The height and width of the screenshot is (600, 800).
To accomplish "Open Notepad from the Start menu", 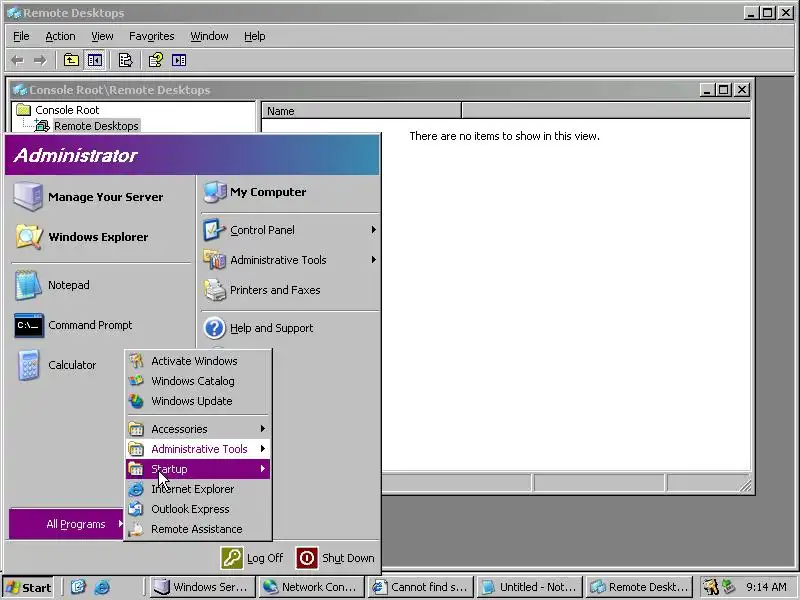I will (101, 285).
